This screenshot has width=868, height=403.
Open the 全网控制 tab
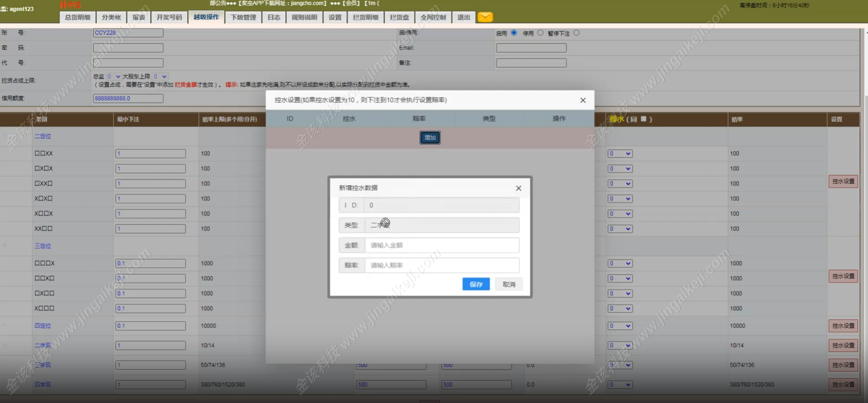[x=433, y=17]
